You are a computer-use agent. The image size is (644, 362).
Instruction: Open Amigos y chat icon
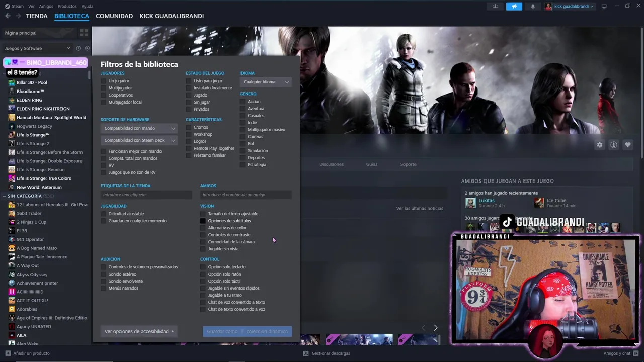pyautogui.click(x=635, y=353)
